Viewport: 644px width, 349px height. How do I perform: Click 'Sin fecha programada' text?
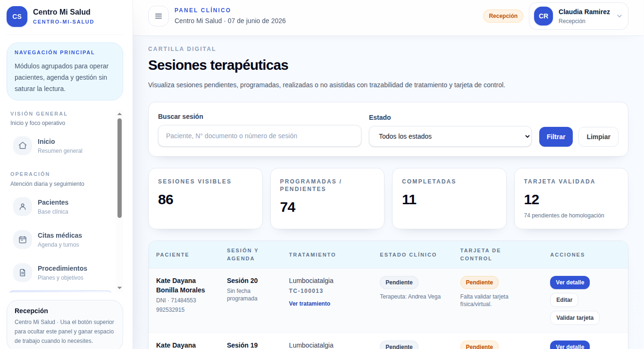click(242, 295)
